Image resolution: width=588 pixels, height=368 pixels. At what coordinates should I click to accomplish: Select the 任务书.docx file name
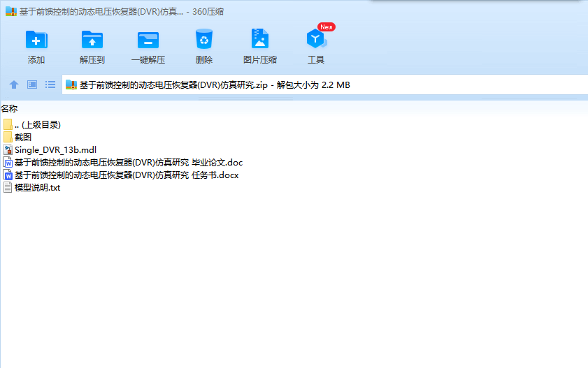tap(127, 175)
